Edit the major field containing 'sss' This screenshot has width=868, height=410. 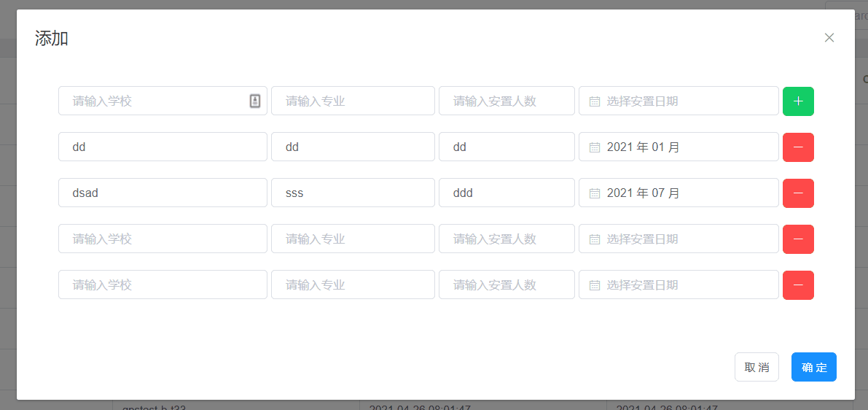click(353, 193)
